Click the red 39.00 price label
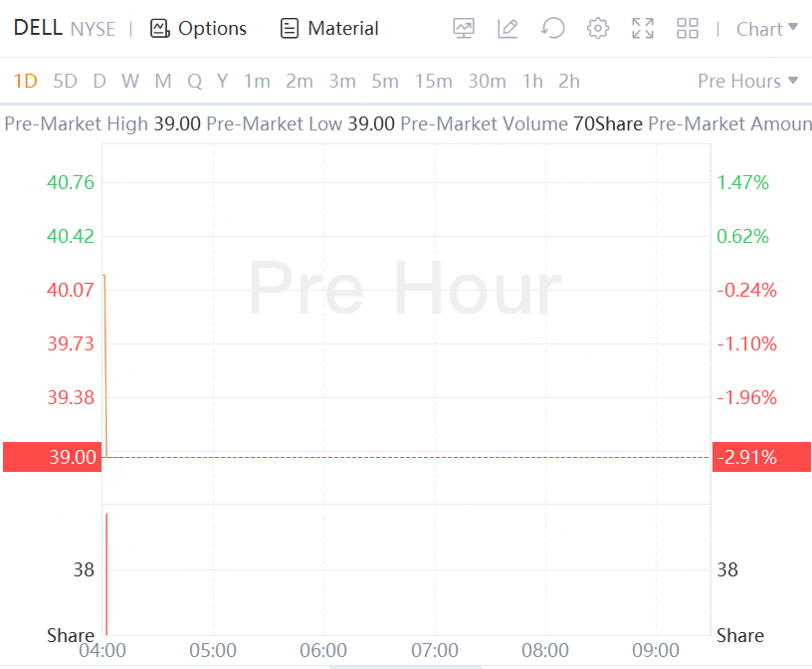 point(52,458)
